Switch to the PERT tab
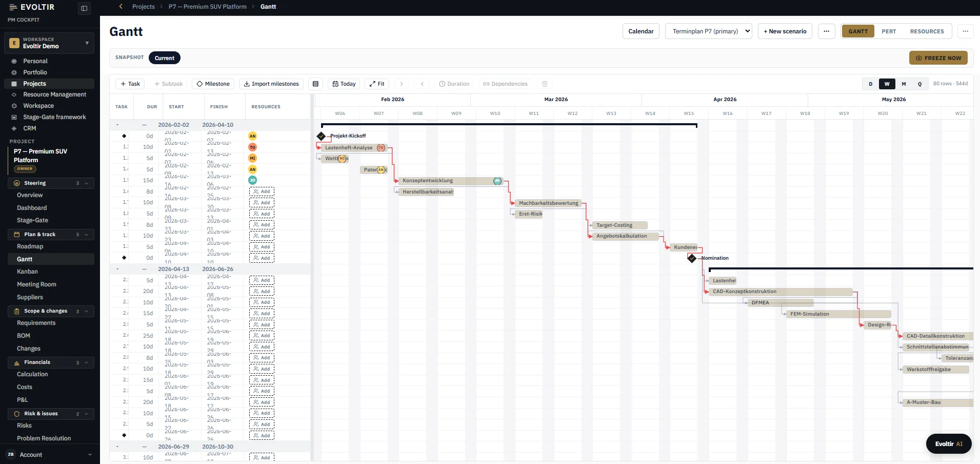Screen dimensions: 980x464 889,31
